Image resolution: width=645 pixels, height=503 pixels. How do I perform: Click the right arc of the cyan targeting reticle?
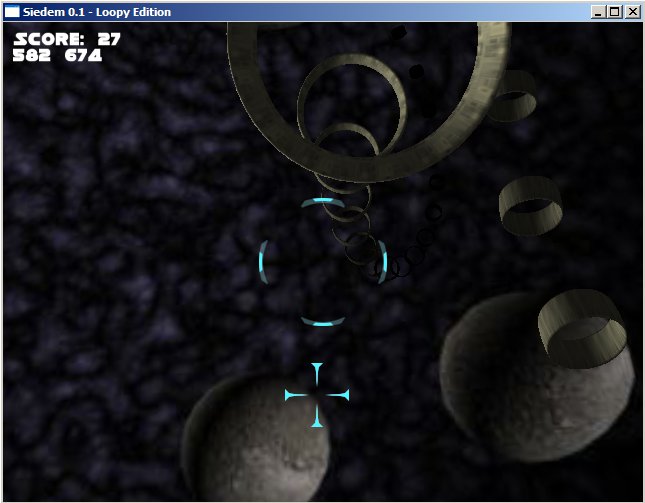point(382,262)
